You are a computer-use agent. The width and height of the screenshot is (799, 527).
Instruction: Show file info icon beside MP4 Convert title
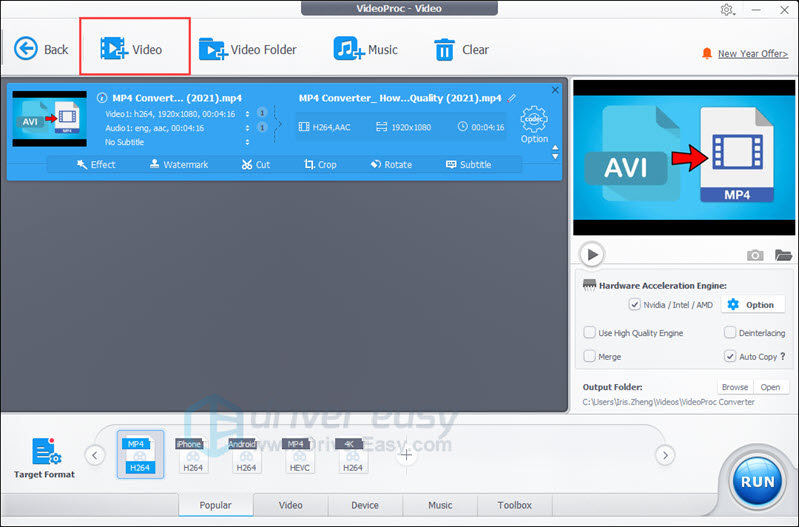point(102,97)
